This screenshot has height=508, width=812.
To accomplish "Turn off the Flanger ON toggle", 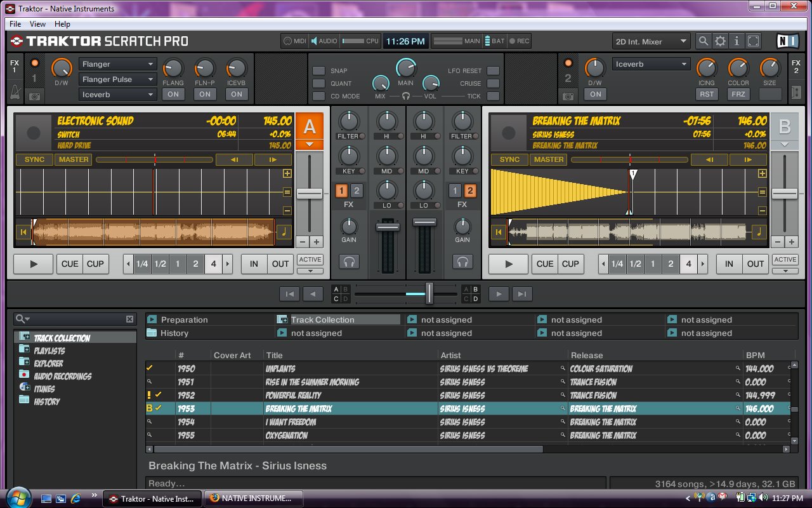I will coord(173,93).
